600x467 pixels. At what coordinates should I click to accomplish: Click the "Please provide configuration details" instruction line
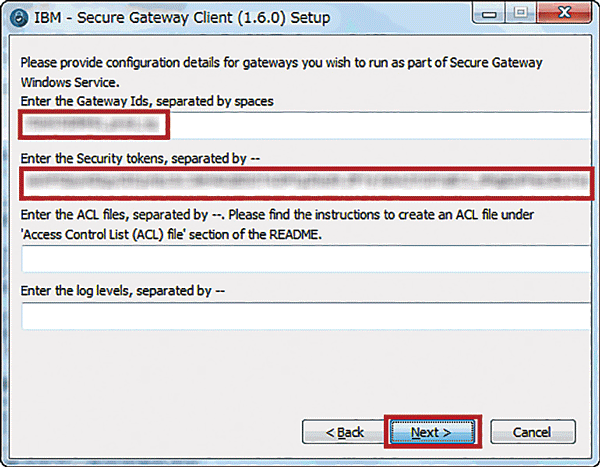click(281, 62)
